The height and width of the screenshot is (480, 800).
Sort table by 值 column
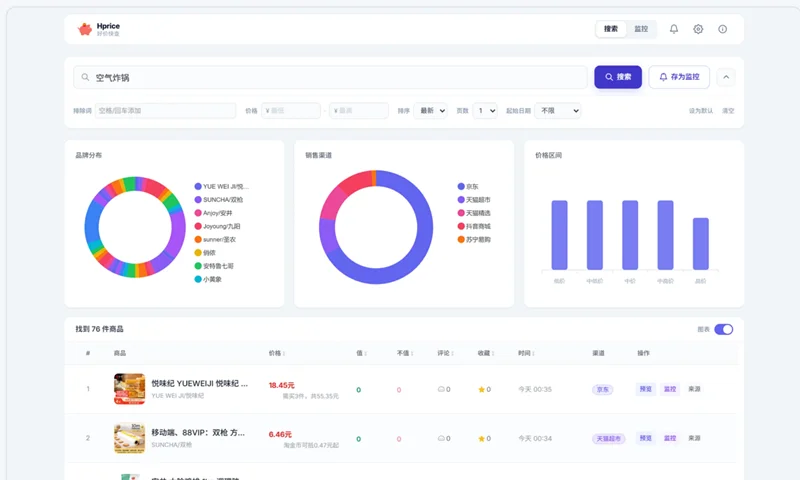click(361, 353)
